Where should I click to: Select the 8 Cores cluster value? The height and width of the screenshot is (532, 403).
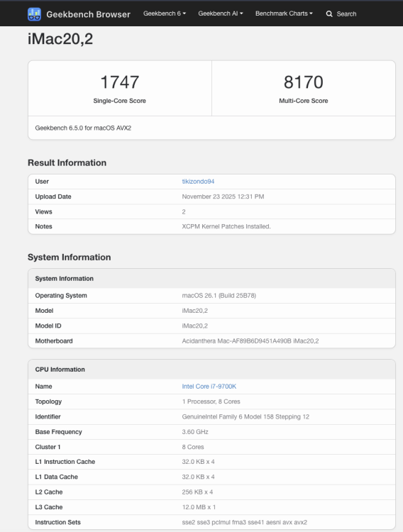193,447
